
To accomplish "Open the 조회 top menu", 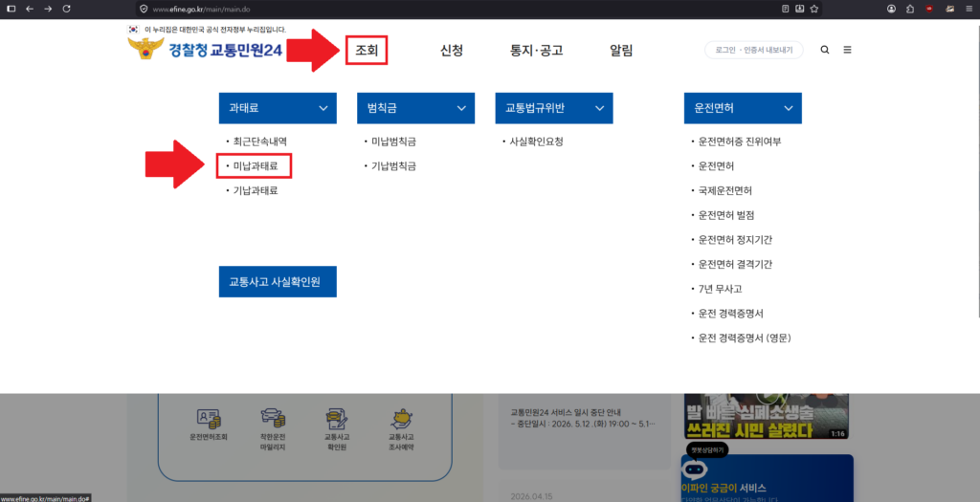I will [367, 50].
